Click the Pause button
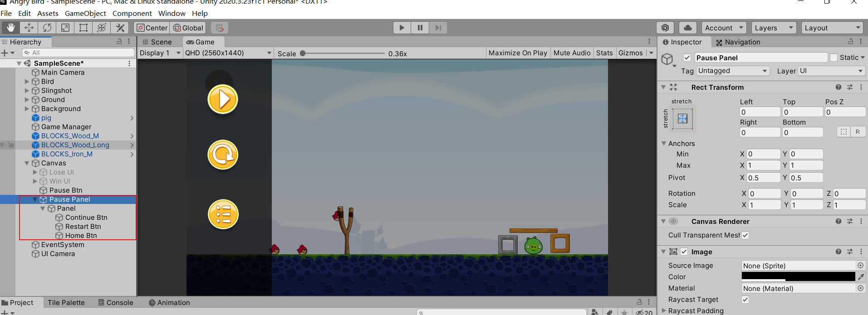The width and height of the screenshot is (868, 315). [x=420, y=28]
